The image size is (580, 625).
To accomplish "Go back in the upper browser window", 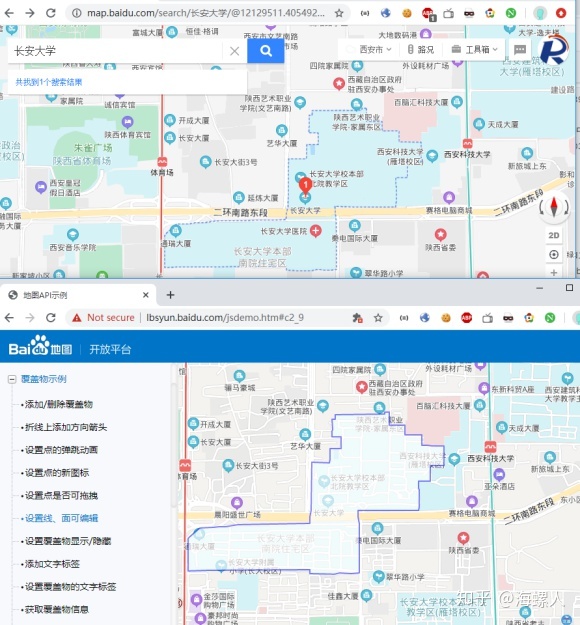I will click(9, 13).
